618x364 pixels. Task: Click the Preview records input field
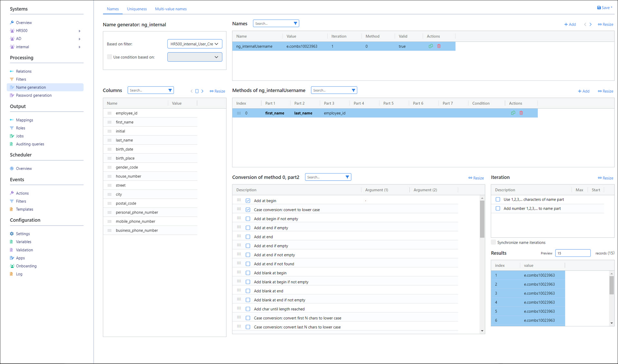coord(573,253)
